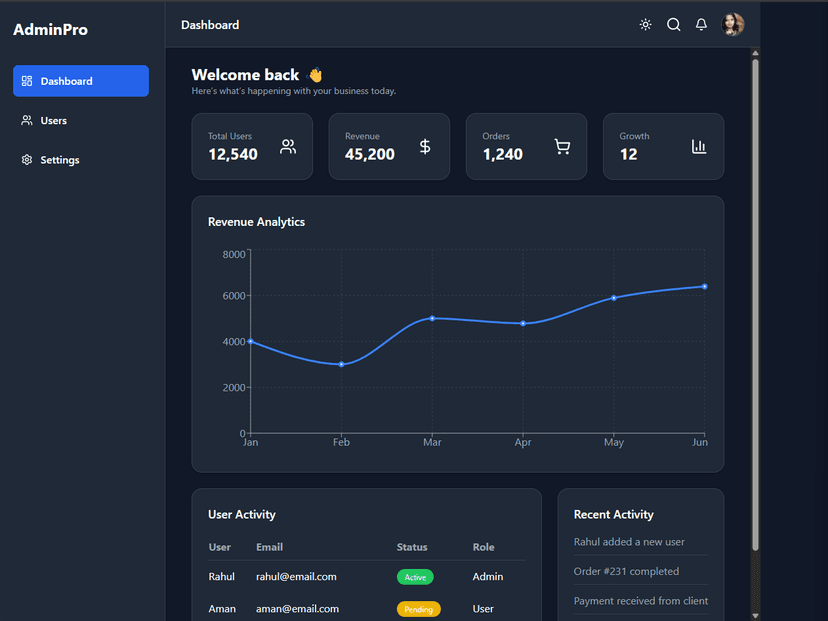The image size is (828, 621).
Task: Click the Aman name cell
Action: (x=222, y=609)
